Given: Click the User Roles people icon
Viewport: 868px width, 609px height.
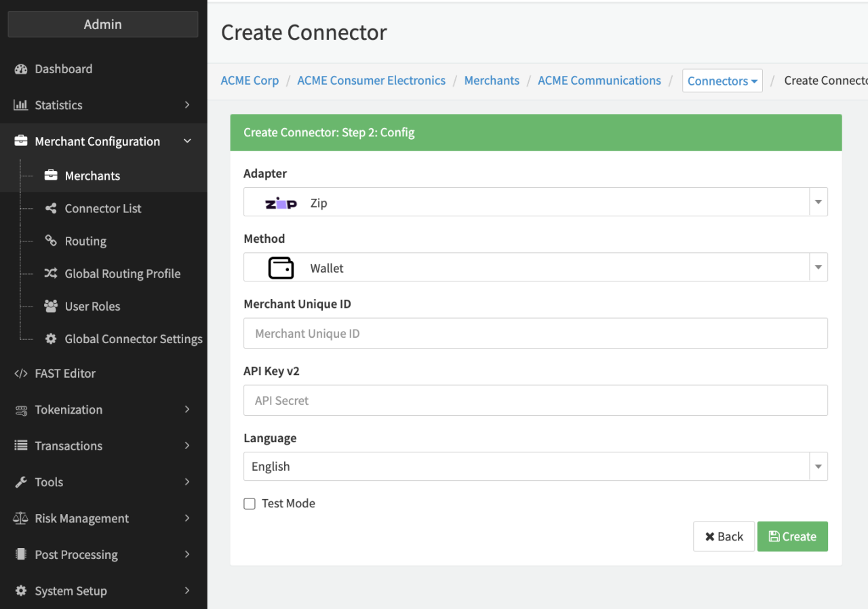Looking at the screenshot, I should point(51,306).
